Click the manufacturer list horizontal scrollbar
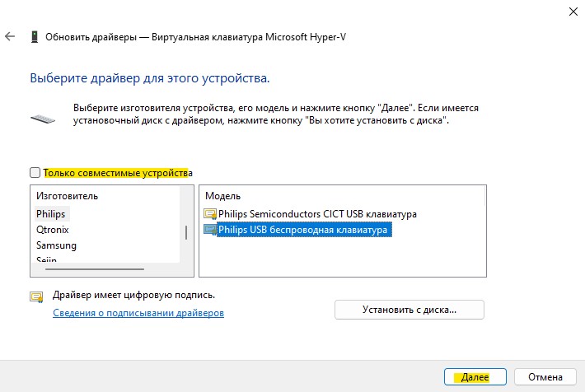 [95, 269]
